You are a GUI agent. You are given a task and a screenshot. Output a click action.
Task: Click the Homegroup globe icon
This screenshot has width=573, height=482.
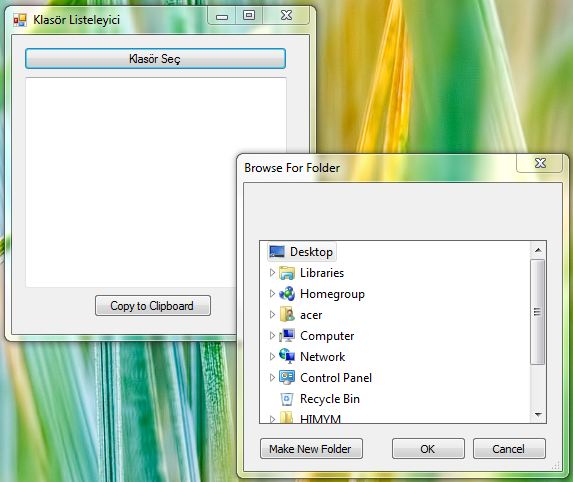pyautogui.click(x=287, y=294)
